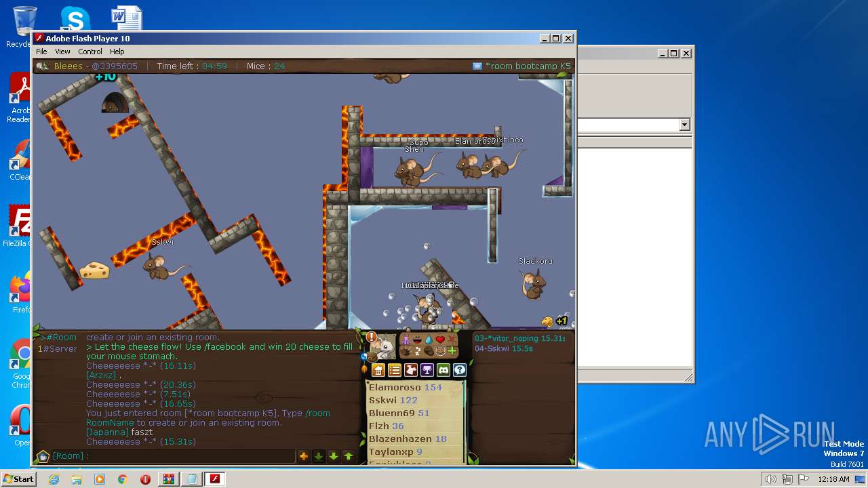
Task: Open the media player taskbar icon
Action: [100, 479]
